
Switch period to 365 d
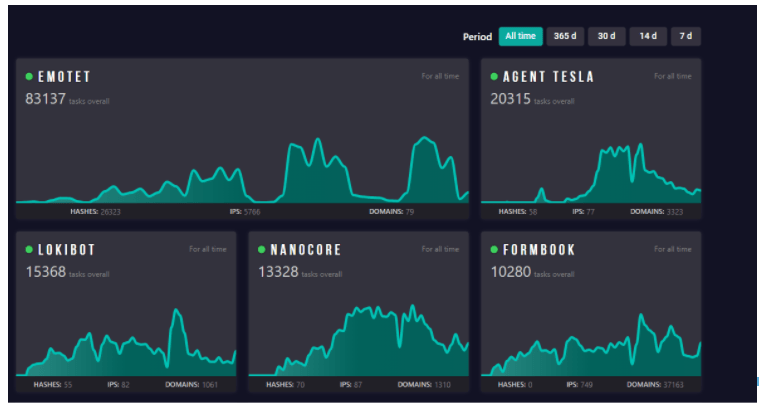(565, 36)
